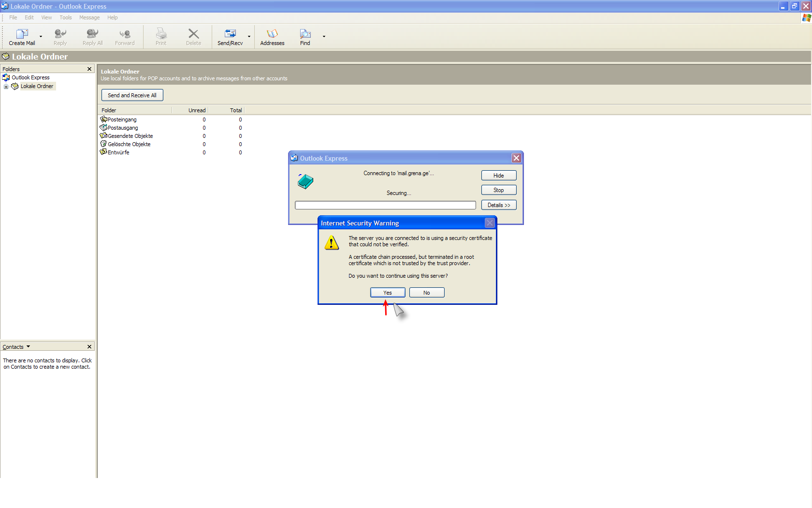Open the Postausgang folder
Image resolution: width=812 pixels, height=508 pixels.
pyautogui.click(x=122, y=128)
